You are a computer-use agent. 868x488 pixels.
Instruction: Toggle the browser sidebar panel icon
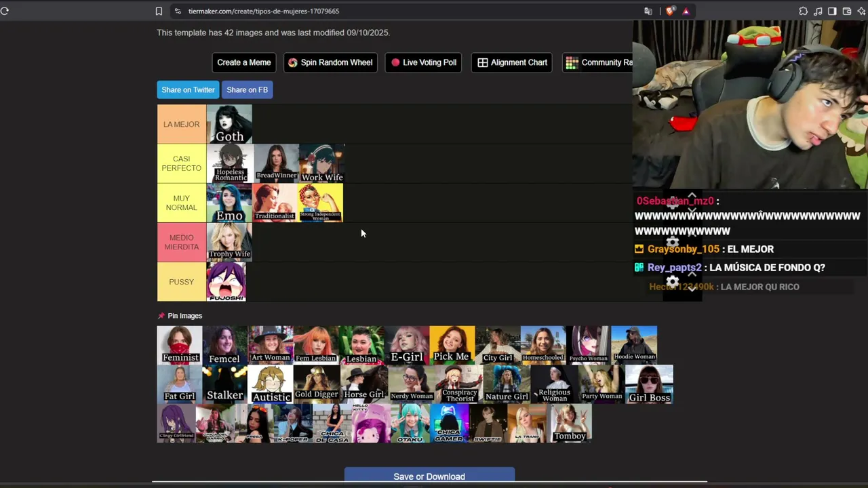coord(832,11)
